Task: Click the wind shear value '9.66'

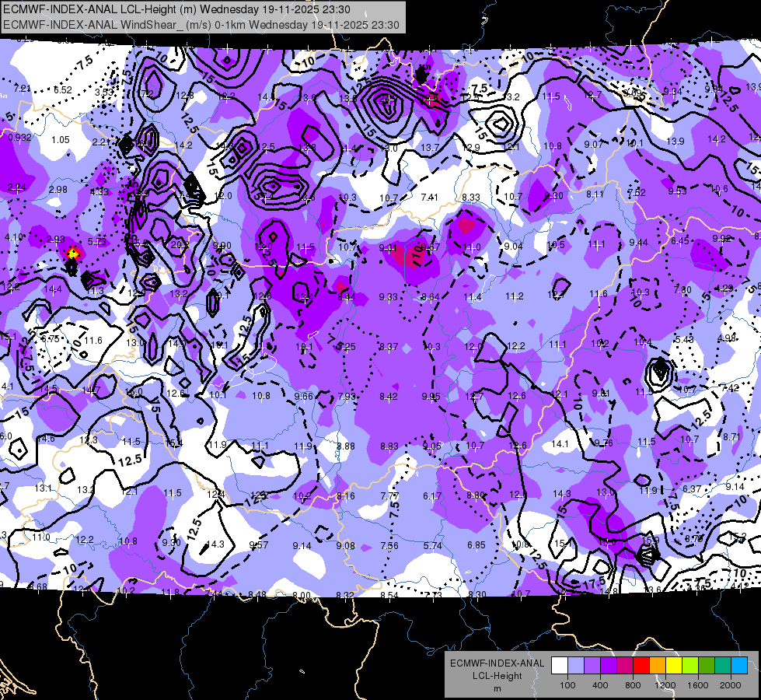Action: click(x=304, y=397)
